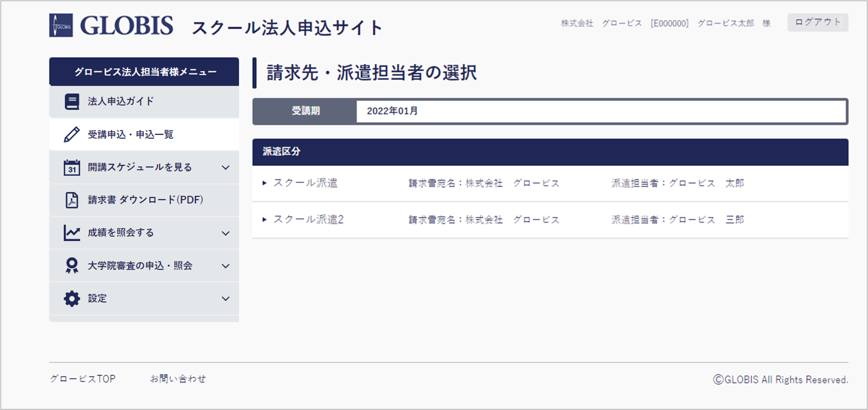This screenshot has width=868, height=410.
Task: Expand the 開講スケジュールを見る chevron
Action: pyautogui.click(x=225, y=167)
